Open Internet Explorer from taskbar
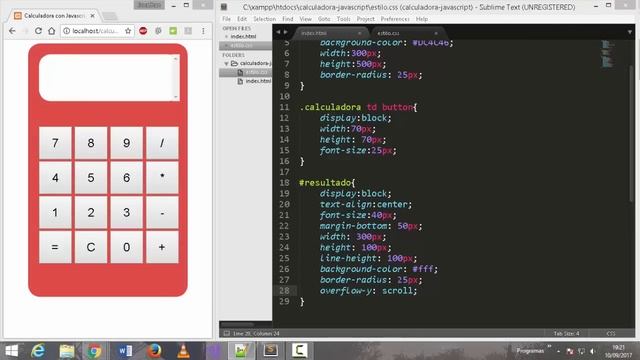640x360 pixels. pyautogui.click(x=38, y=351)
